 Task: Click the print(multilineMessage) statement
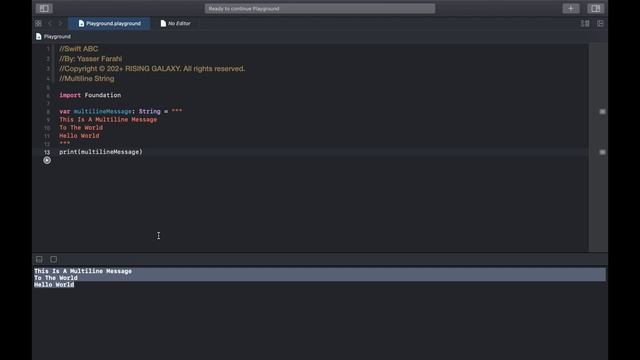click(x=101, y=152)
